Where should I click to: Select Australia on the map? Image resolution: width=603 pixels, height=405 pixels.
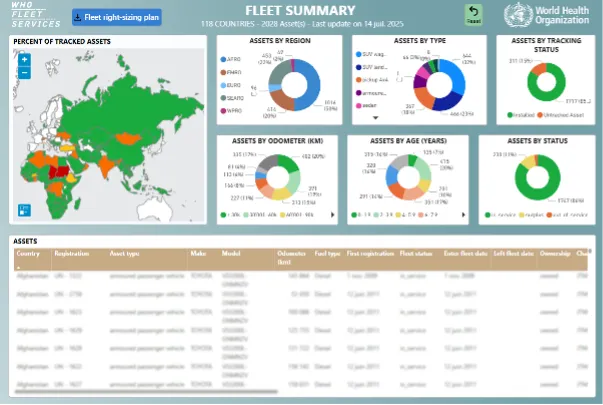pos(155,209)
